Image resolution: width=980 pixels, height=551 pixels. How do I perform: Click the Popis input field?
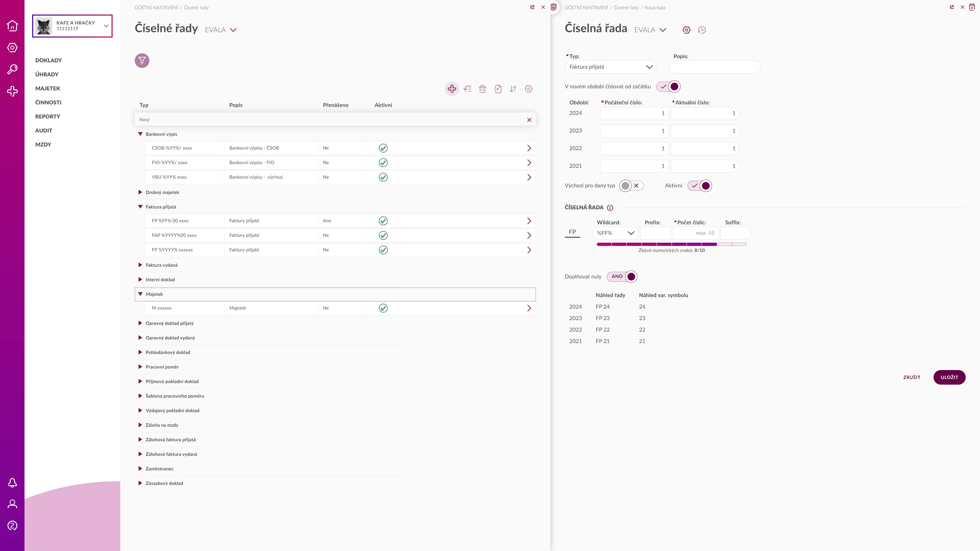[x=715, y=67]
